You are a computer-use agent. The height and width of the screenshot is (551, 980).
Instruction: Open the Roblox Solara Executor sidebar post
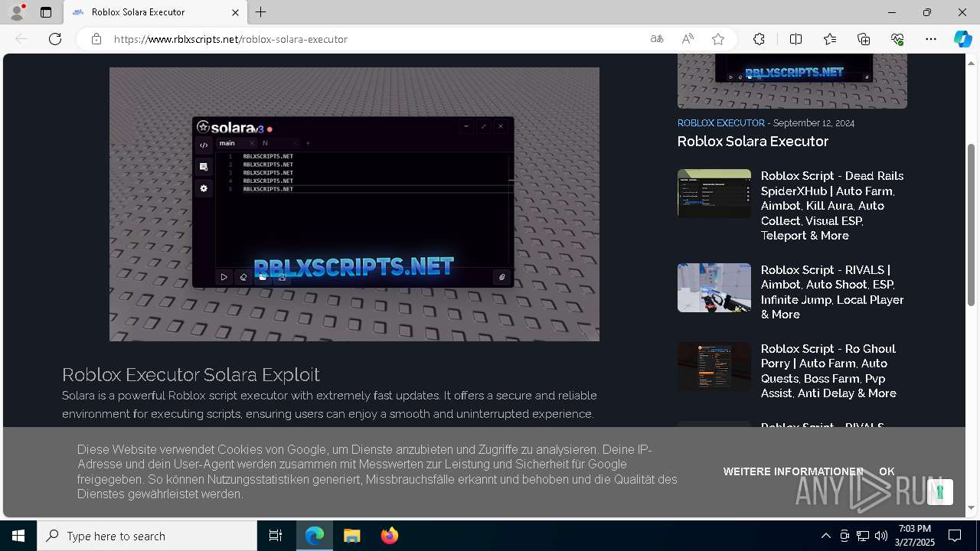pyautogui.click(x=753, y=142)
